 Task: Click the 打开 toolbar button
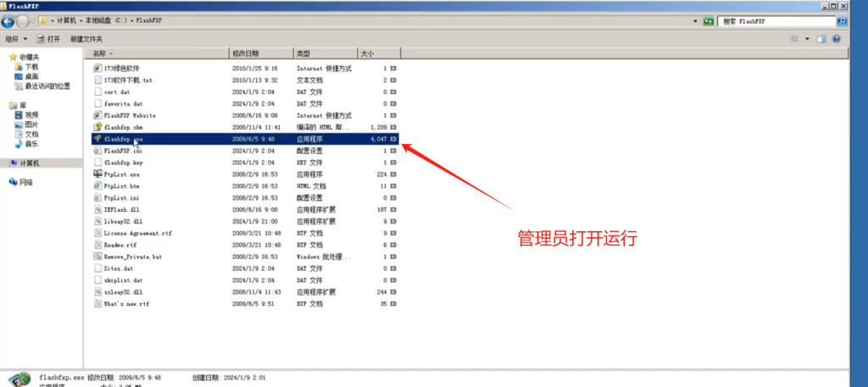pos(48,39)
